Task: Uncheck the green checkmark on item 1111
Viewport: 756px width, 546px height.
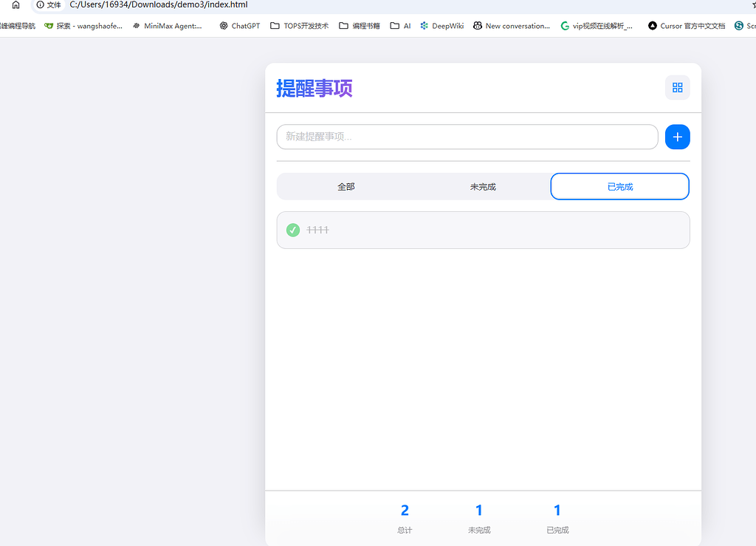Action: [x=293, y=230]
